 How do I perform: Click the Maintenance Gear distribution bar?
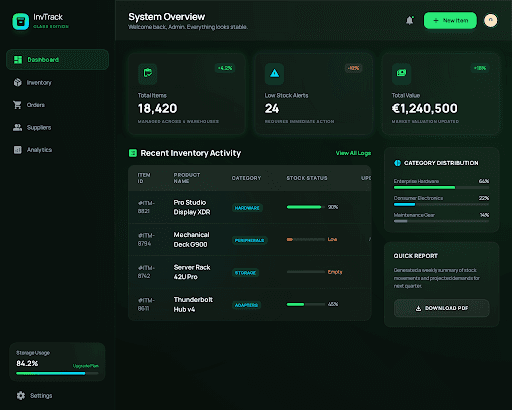click(442, 221)
